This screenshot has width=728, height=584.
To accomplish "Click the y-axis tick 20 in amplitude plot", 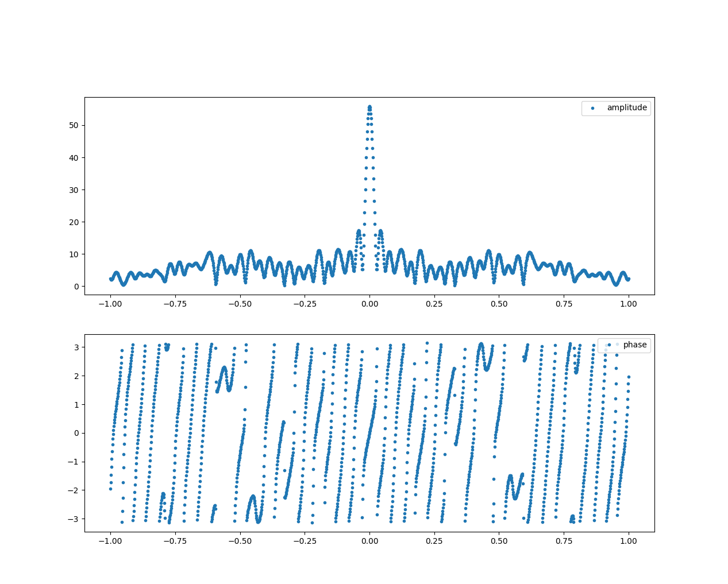I will [x=74, y=222].
